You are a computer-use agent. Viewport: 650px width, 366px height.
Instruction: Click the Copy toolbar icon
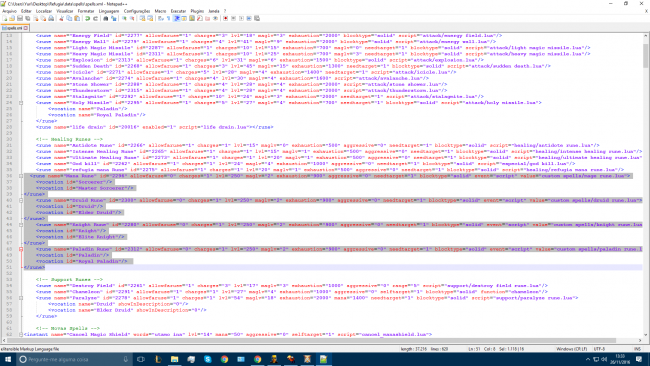(x=69, y=18)
